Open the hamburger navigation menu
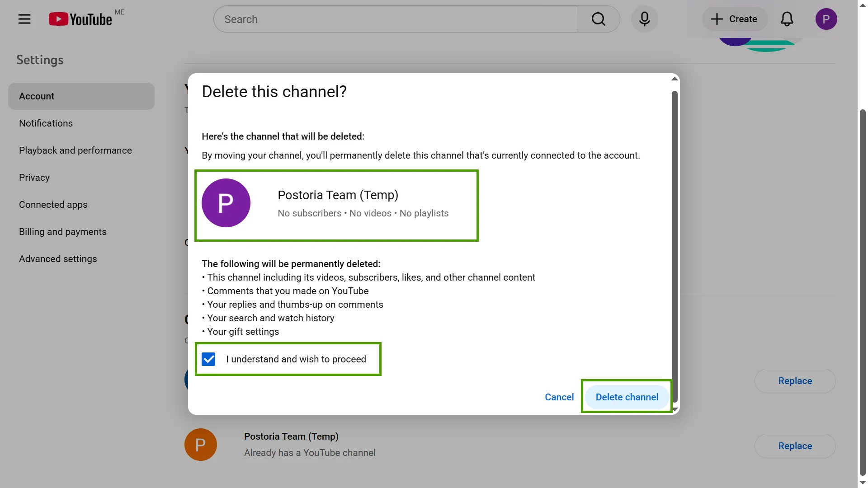The image size is (868, 488). pos(24,19)
